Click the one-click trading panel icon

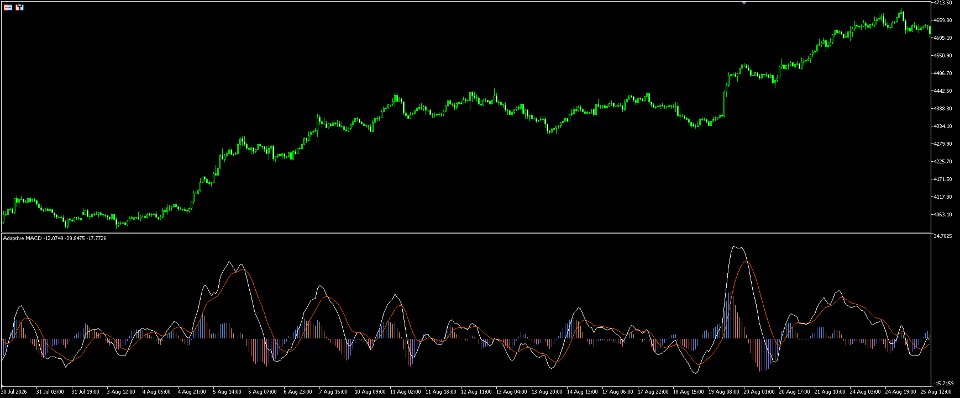point(8,6)
